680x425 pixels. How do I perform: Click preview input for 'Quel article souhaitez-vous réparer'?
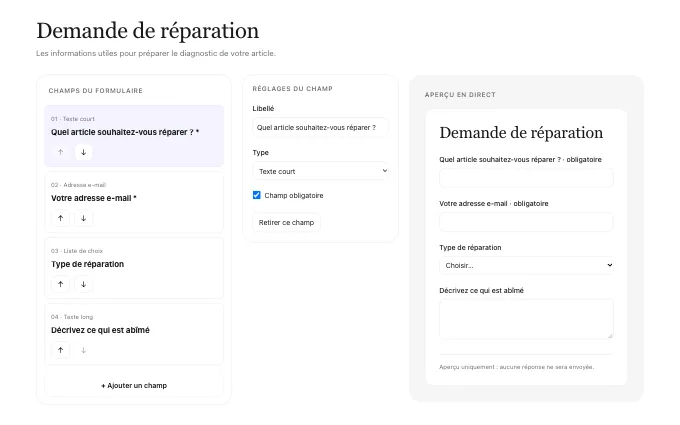526,178
